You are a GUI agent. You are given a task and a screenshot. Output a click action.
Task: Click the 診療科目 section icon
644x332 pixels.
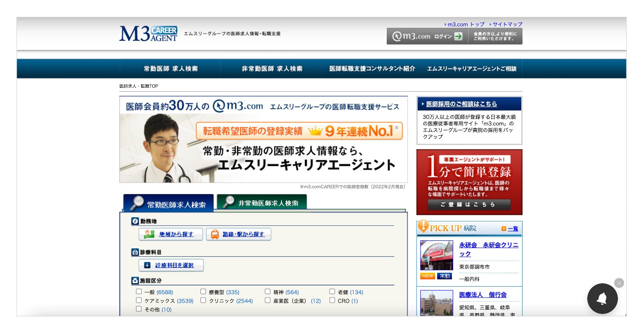click(x=135, y=252)
